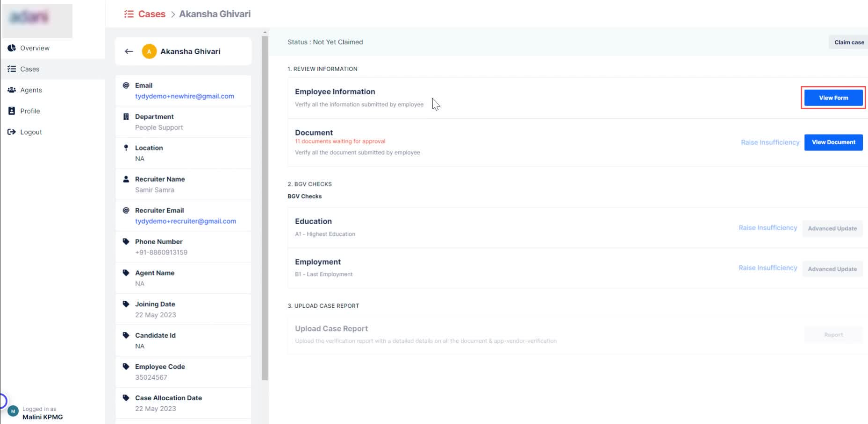Click the at-sign icon next to Email

[126, 85]
